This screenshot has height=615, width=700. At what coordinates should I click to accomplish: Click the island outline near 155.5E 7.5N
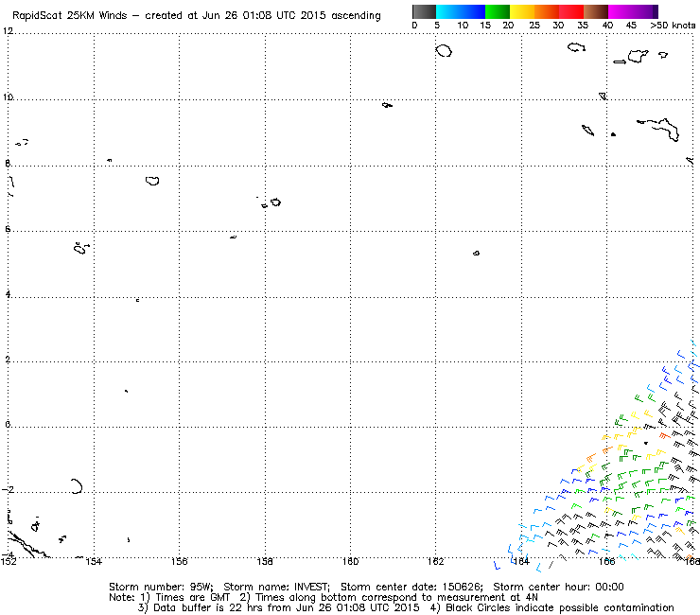click(x=152, y=181)
